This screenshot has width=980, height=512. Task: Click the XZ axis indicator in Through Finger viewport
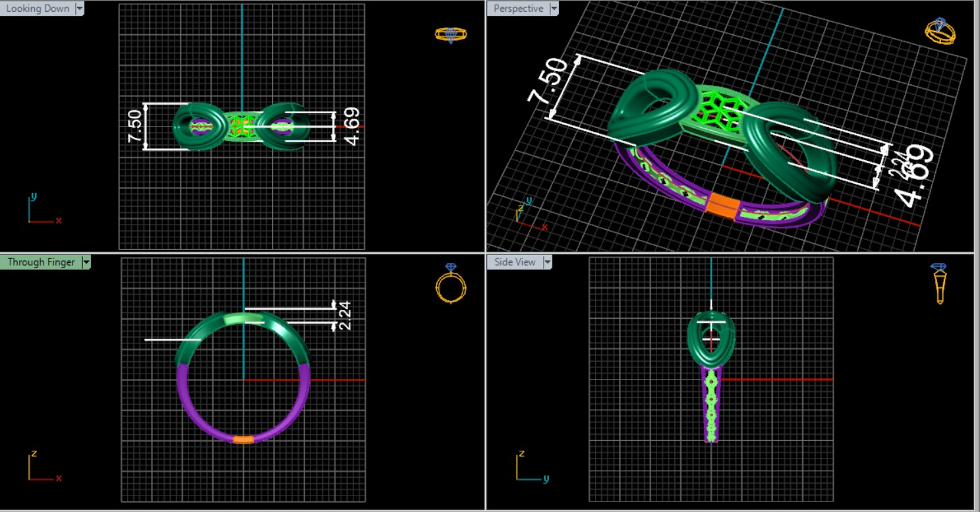[x=41, y=467]
